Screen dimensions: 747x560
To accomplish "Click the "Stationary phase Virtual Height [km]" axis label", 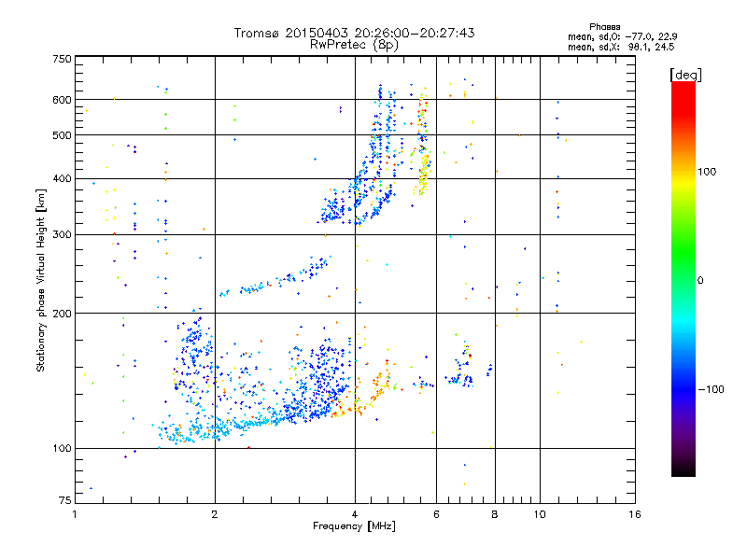I will [x=40, y=281].
